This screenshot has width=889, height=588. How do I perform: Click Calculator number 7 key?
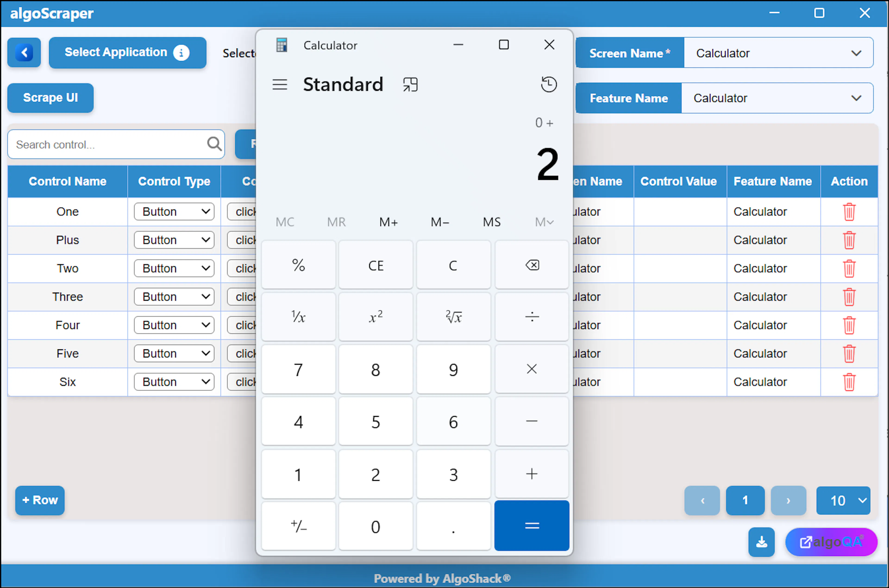point(298,369)
